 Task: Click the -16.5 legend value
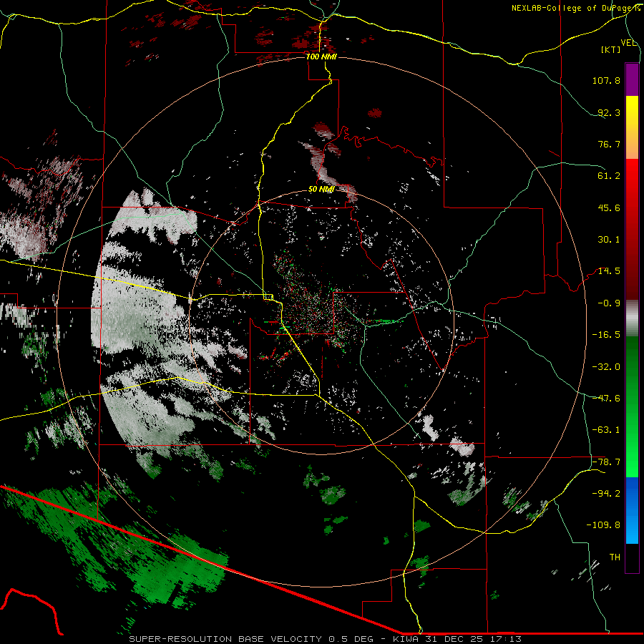[606, 335]
